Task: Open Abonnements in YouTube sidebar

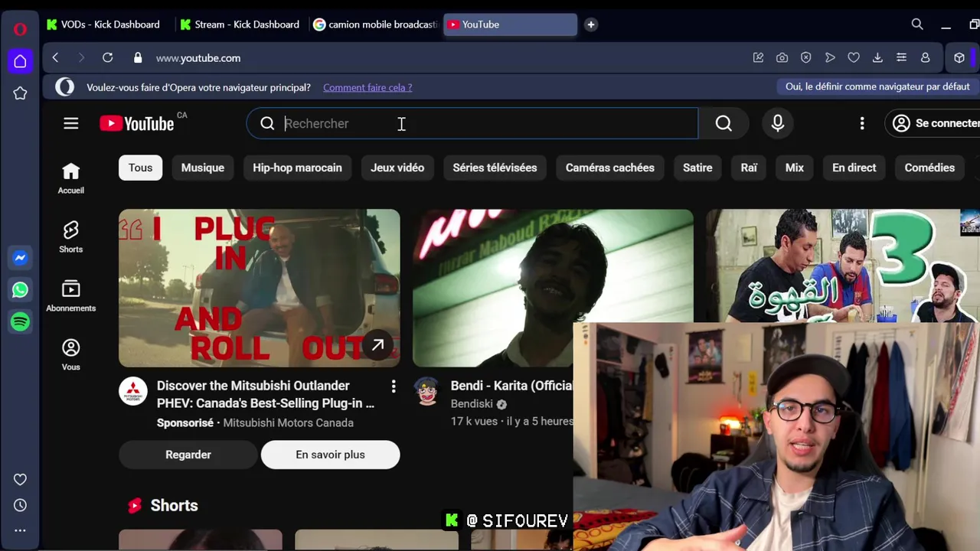Action: (x=71, y=296)
